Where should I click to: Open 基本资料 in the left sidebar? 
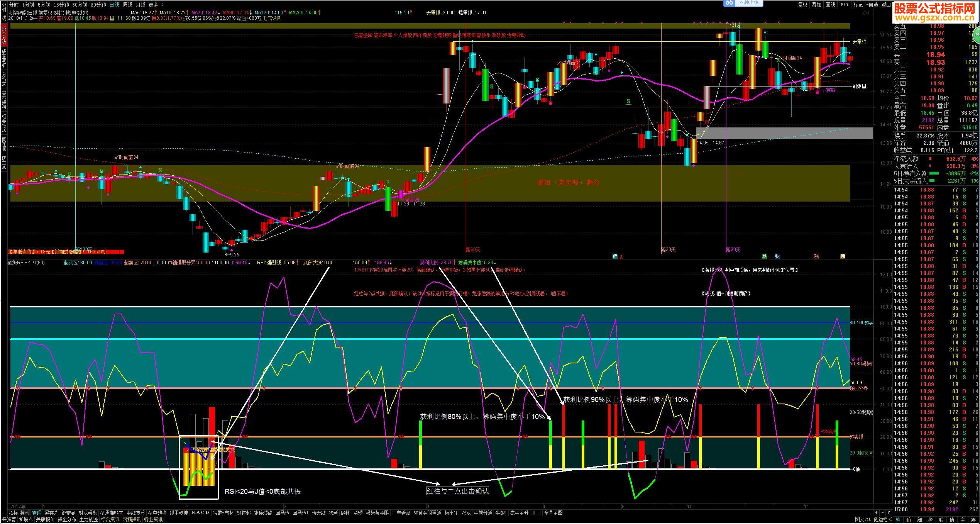[4, 100]
